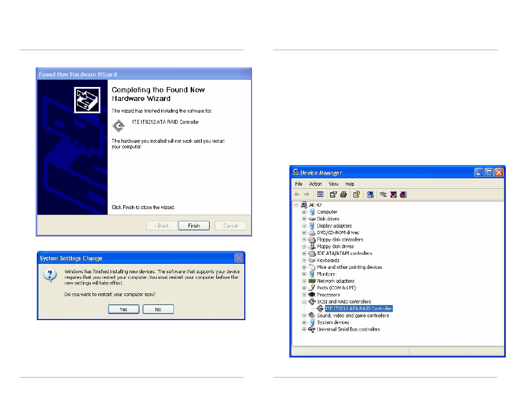Open the Action menu in Device Manager
This screenshot has height=411, width=532.
pyautogui.click(x=315, y=184)
